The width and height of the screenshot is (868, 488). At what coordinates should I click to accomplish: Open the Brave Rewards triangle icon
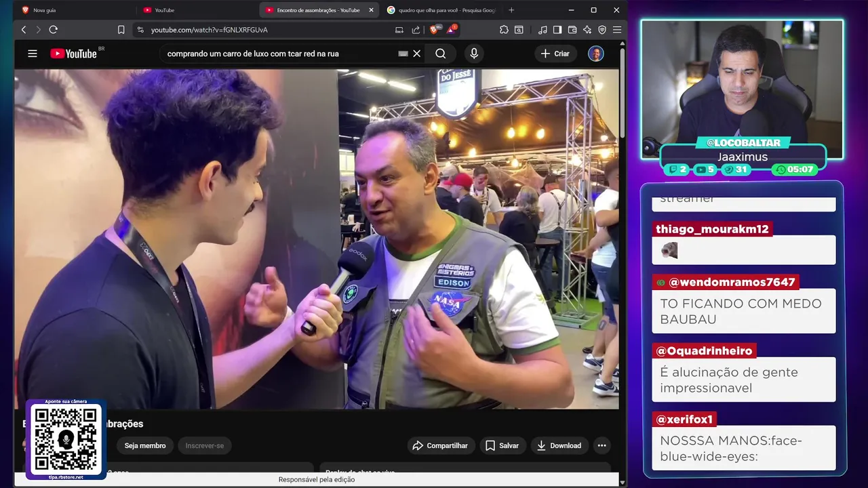(x=452, y=30)
